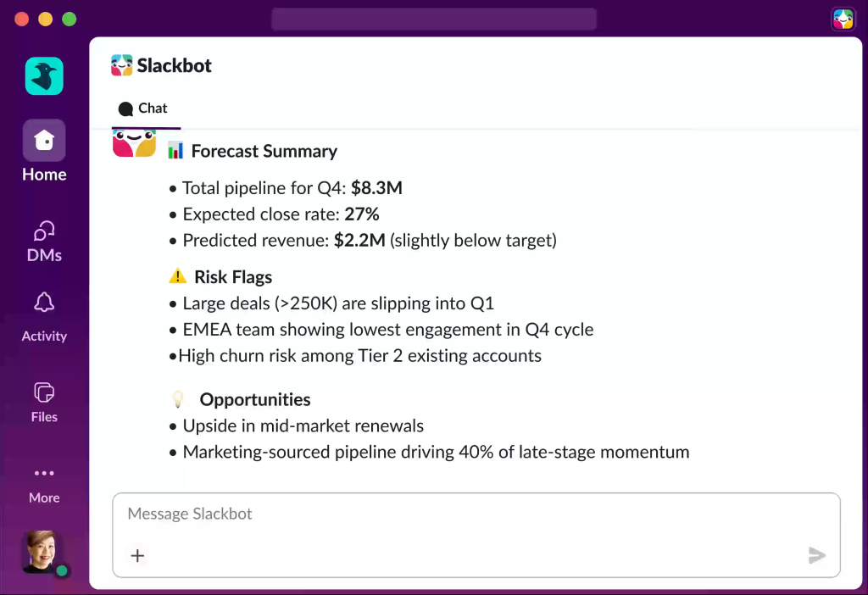
Task: Click the More options icon in the sidebar
Action: 43,473
